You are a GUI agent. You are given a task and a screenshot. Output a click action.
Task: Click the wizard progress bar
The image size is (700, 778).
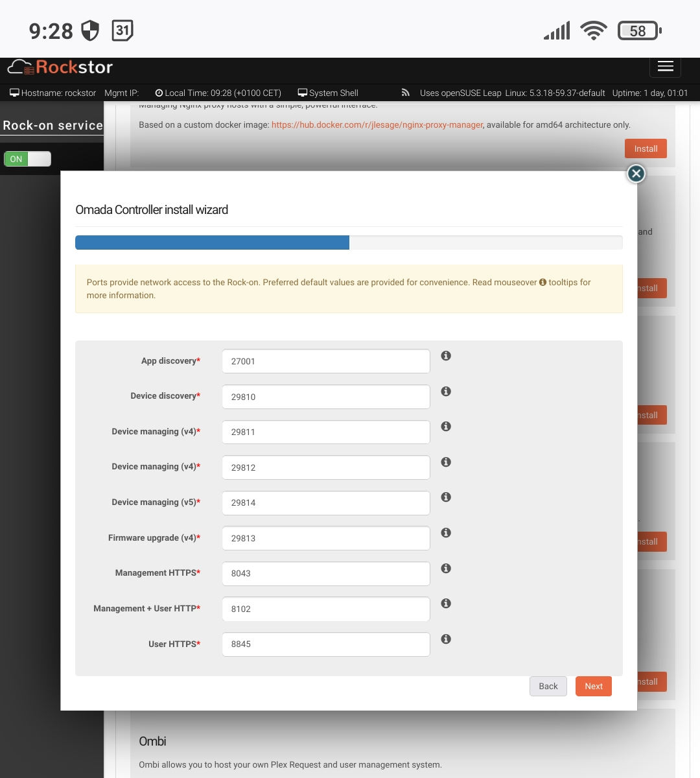349,242
